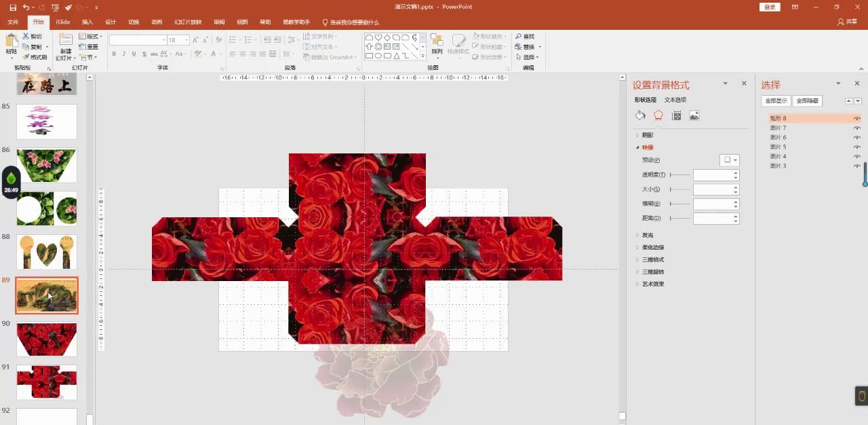
Task: Expand the 阴影 (Shadow) section
Action: pos(648,135)
